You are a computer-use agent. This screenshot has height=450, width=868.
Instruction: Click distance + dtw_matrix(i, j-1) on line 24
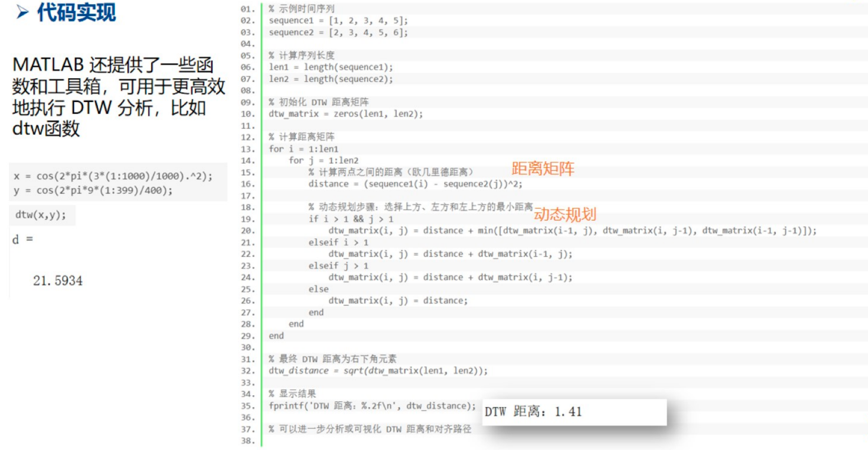[x=498, y=277]
